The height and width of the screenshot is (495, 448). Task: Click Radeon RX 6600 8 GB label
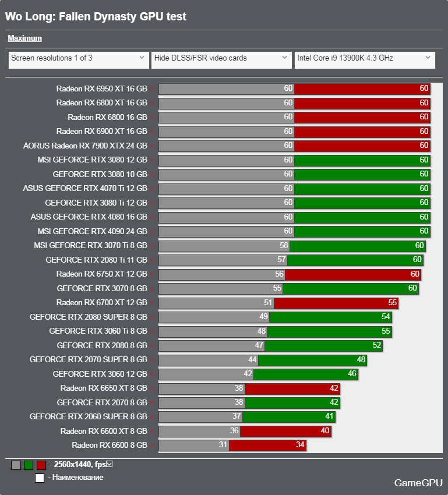pyautogui.click(x=110, y=445)
